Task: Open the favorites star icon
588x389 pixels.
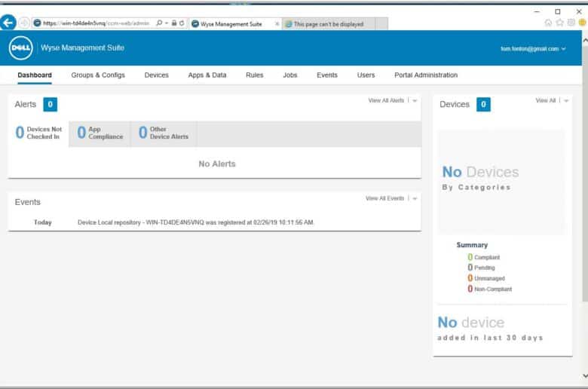Action: coord(560,23)
